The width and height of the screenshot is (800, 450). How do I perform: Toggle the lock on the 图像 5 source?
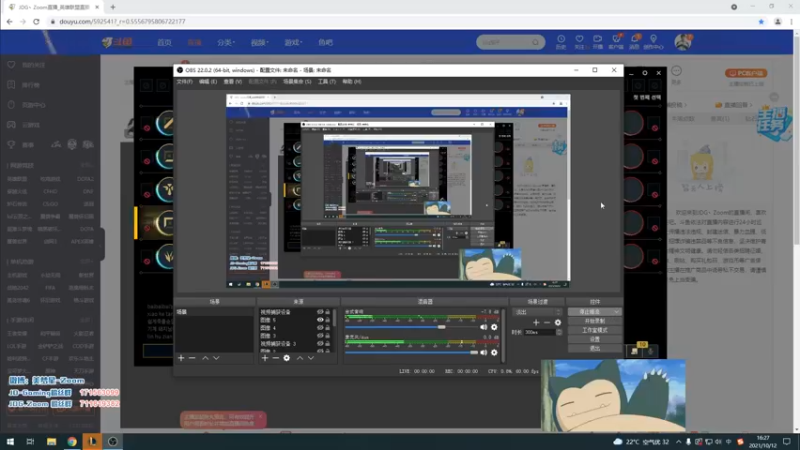328,320
